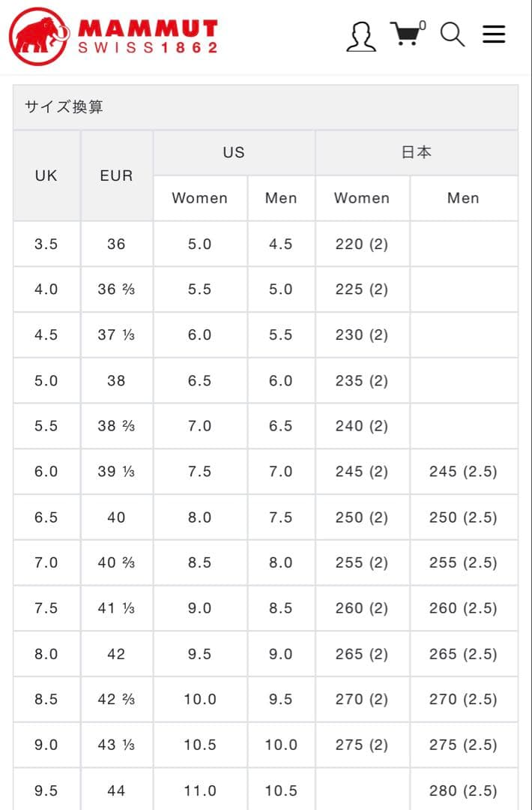Viewport: 532px width, 810px height.
Task: Click the cart item count badge
Action: pyautogui.click(x=423, y=25)
